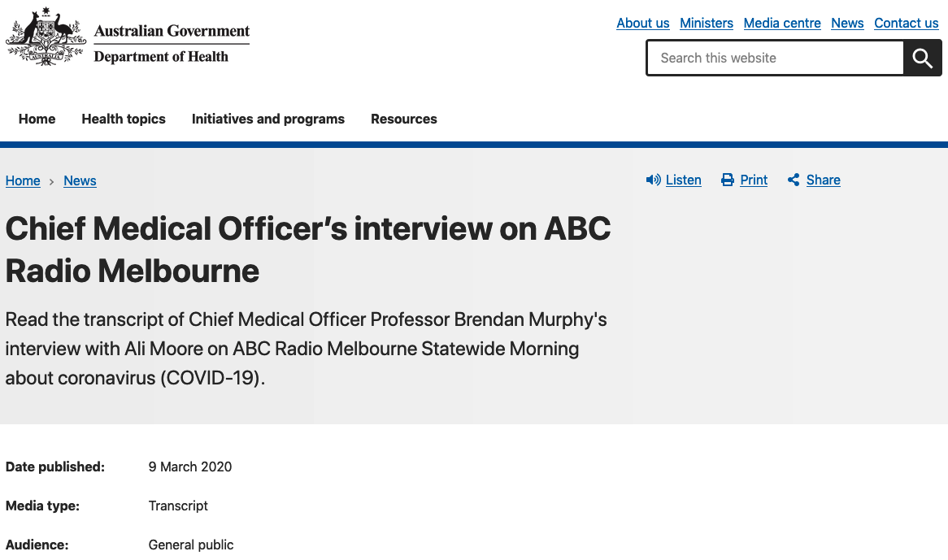Screen dimensions: 948x560
Task: Open the Initiatives and programs menu item
Action: coord(267,119)
